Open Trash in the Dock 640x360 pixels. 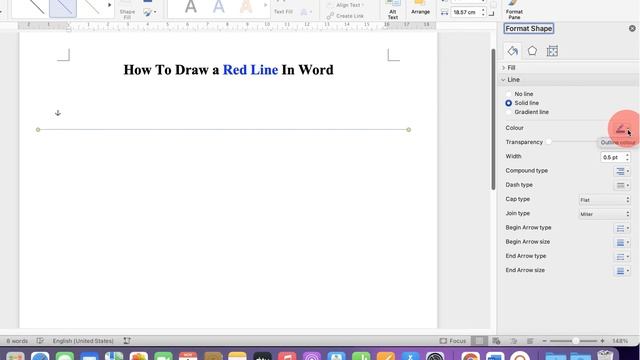(x=605, y=355)
